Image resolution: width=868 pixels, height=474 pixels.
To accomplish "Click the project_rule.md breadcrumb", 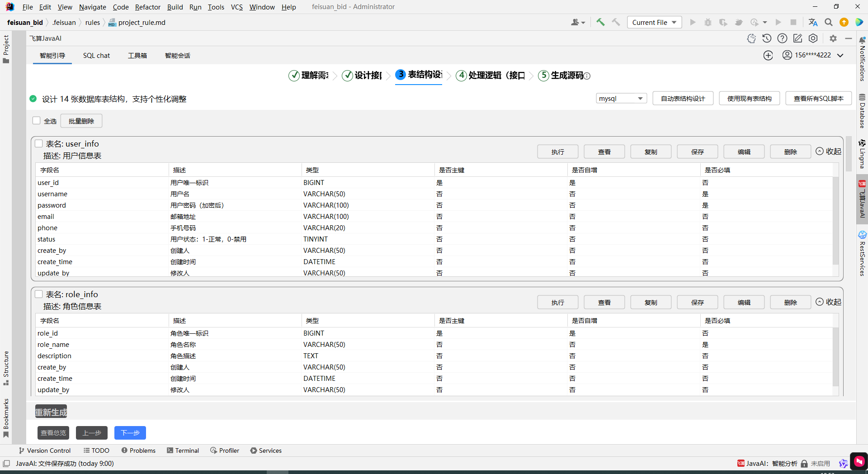I will pyautogui.click(x=137, y=22).
